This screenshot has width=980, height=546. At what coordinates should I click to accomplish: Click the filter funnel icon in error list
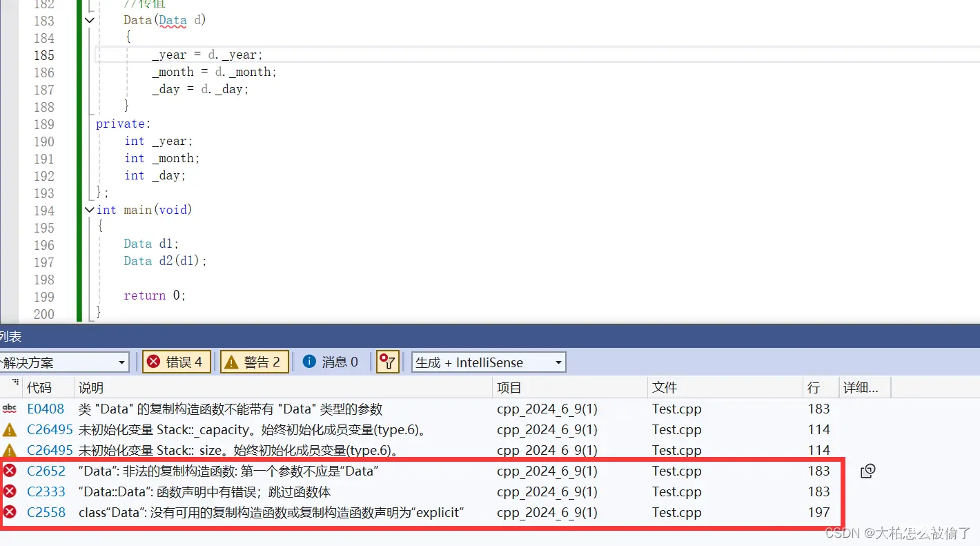[x=388, y=362]
